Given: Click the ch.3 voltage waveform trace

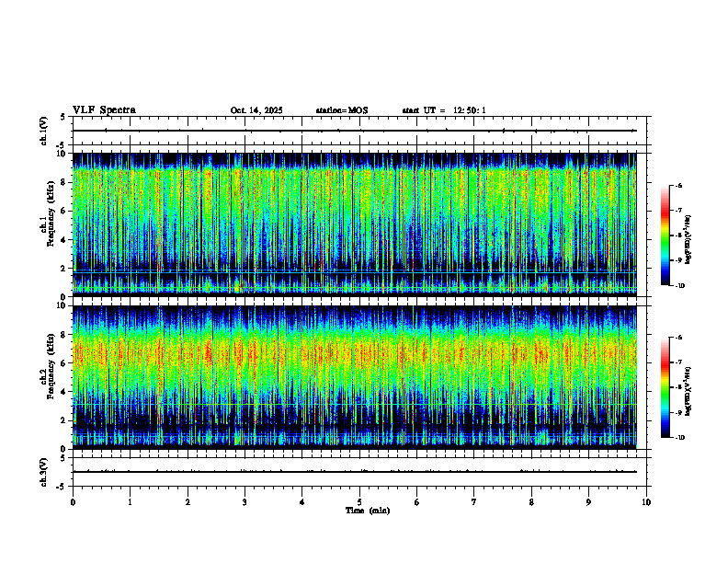Looking at the screenshot, I should point(355,472).
